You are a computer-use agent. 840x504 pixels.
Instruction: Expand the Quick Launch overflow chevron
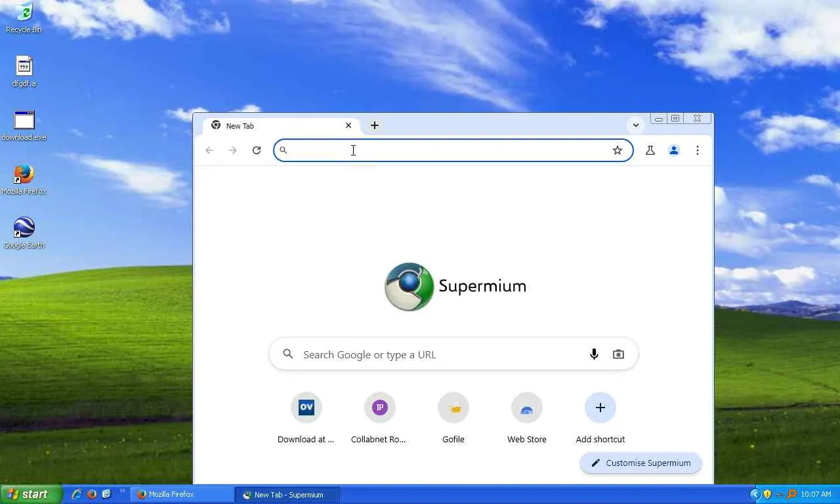(x=122, y=491)
